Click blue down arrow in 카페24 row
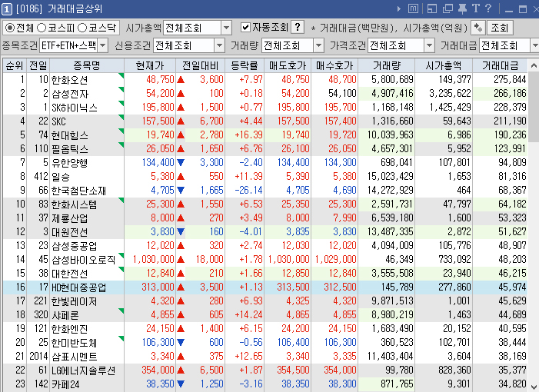The image size is (539, 392). [x=181, y=384]
